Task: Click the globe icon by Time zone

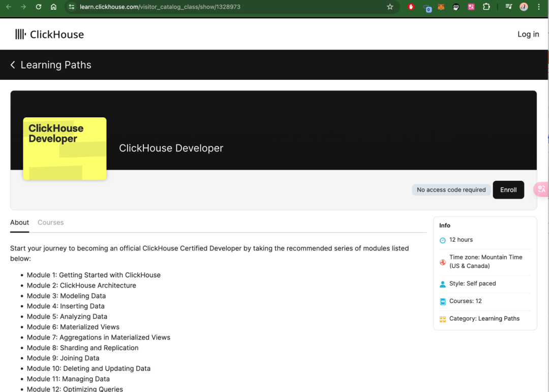Action: click(443, 262)
